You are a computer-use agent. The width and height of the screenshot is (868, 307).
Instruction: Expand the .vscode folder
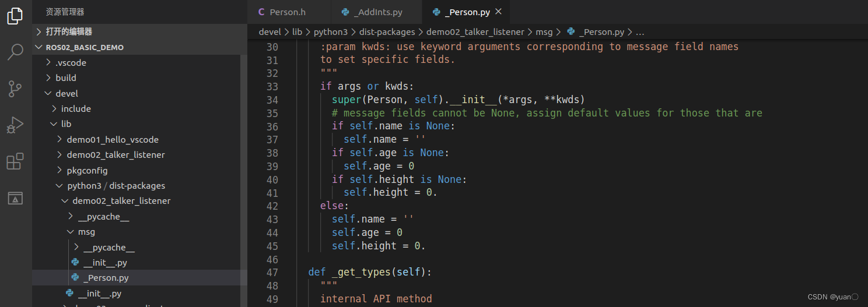click(71, 62)
